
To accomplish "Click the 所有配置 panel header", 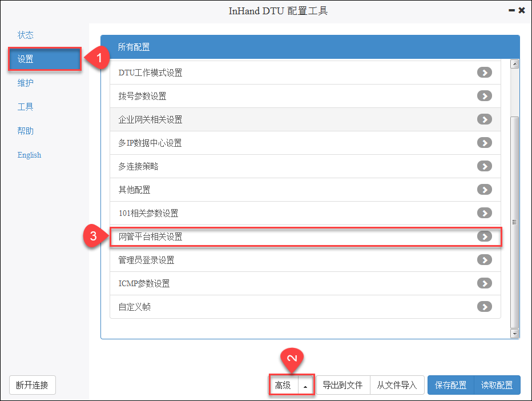I will (310, 47).
